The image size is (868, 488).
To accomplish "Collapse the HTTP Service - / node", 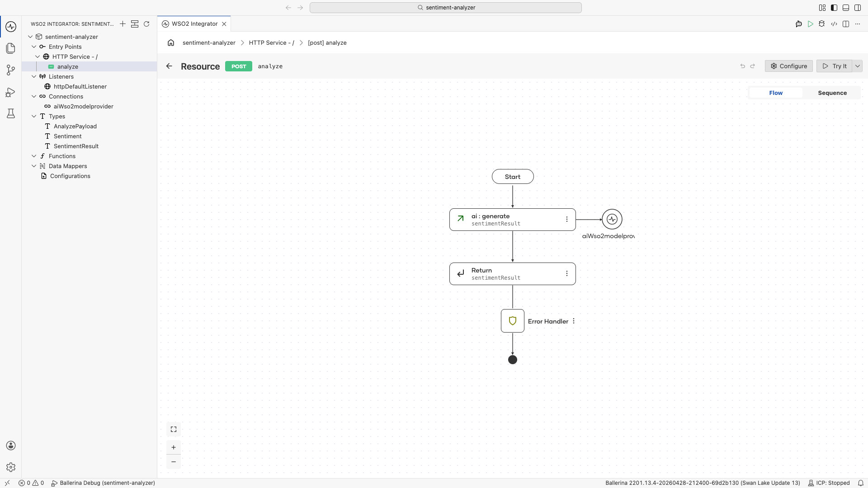I will tap(38, 56).
